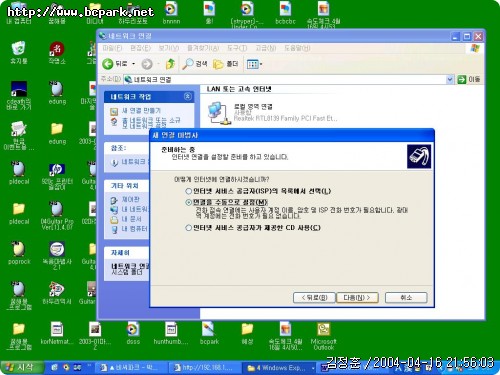Viewport: 500px width, 375px height.
Task: Choose the 제공한 CD 사용(C) radio option
Action: coord(188,228)
